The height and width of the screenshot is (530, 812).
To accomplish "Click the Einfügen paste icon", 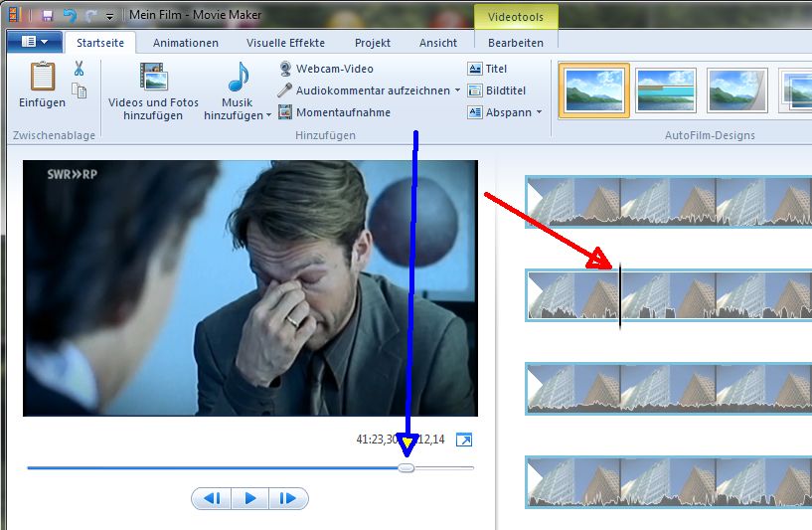I will [x=43, y=76].
